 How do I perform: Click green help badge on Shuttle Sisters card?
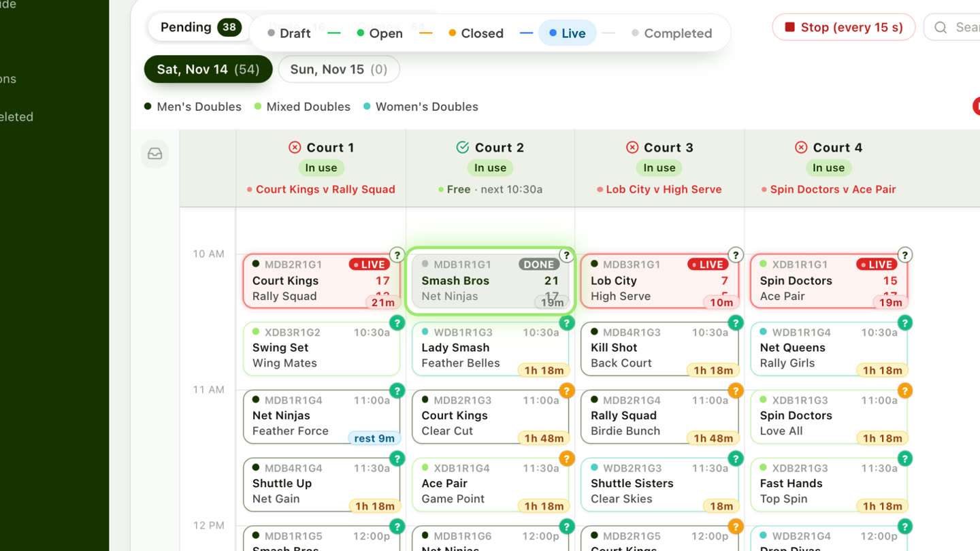click(x=735, y=459)
